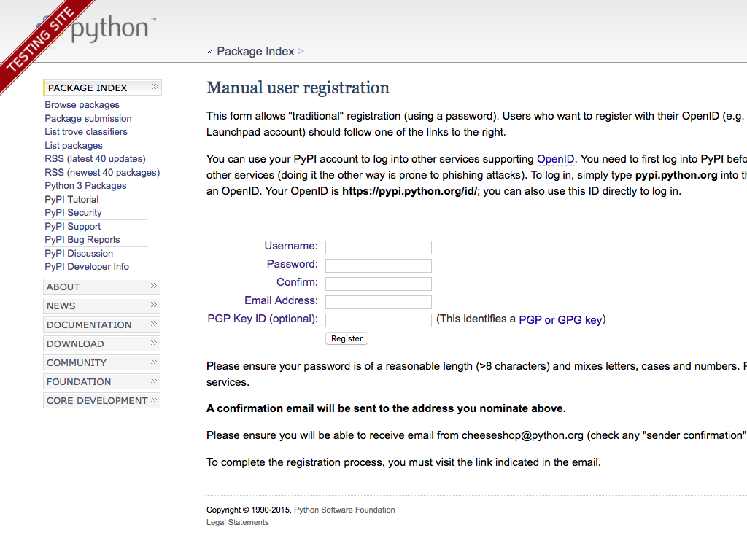Click the PACKAGE INDEX double-arrow icon
747x560 pixels.
click(155, 87)
